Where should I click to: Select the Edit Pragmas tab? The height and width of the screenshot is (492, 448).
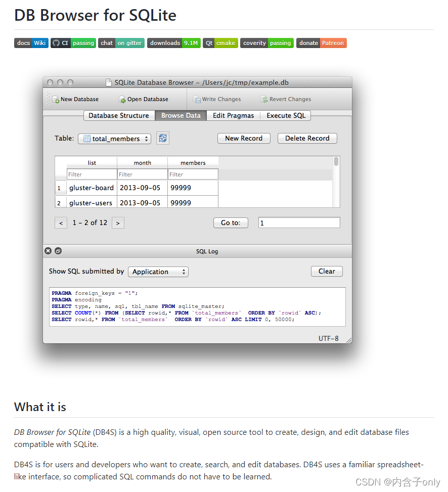click(x=233, y=115)
